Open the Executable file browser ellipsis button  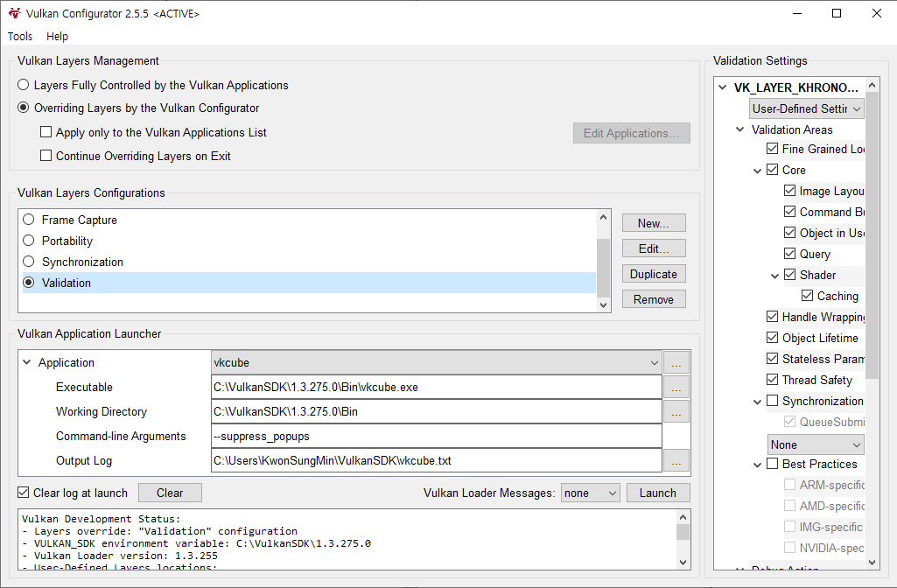676,386
